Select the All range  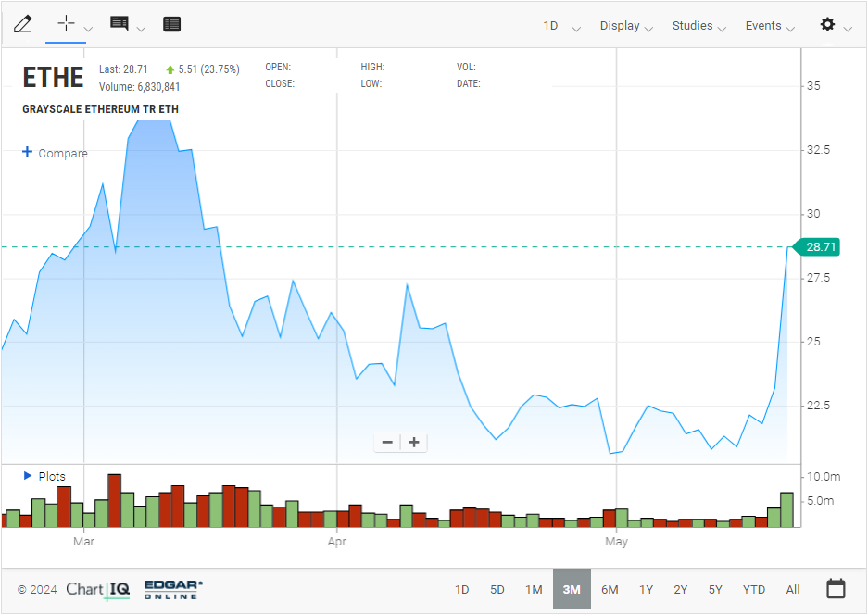[793, 590]
